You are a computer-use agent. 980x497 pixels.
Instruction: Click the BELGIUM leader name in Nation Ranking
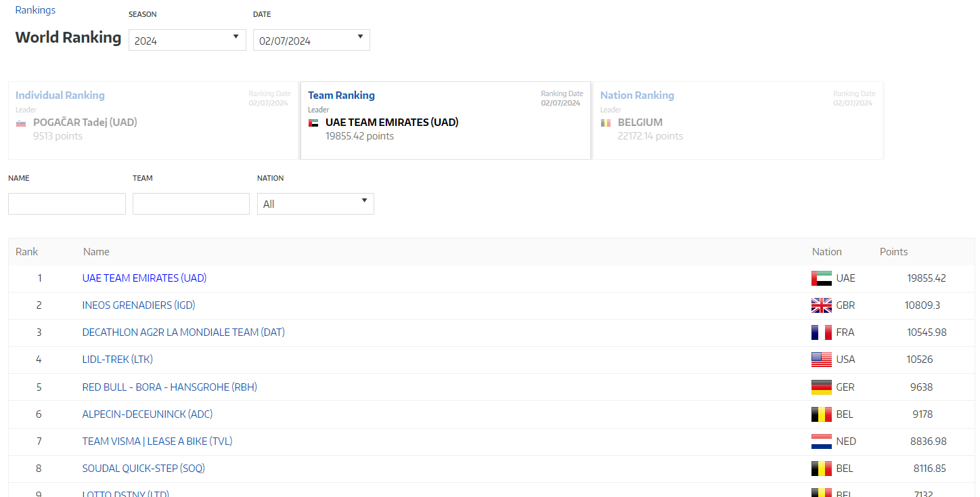point(640,123)
